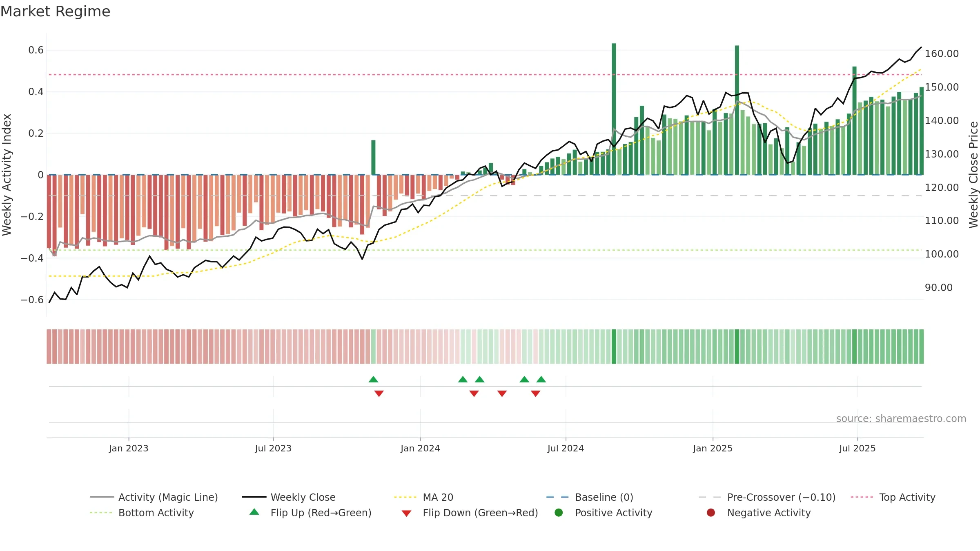Click the Weekly Activity Index axis title
This screenshot has width=980, height=551.
click(7, 175)
